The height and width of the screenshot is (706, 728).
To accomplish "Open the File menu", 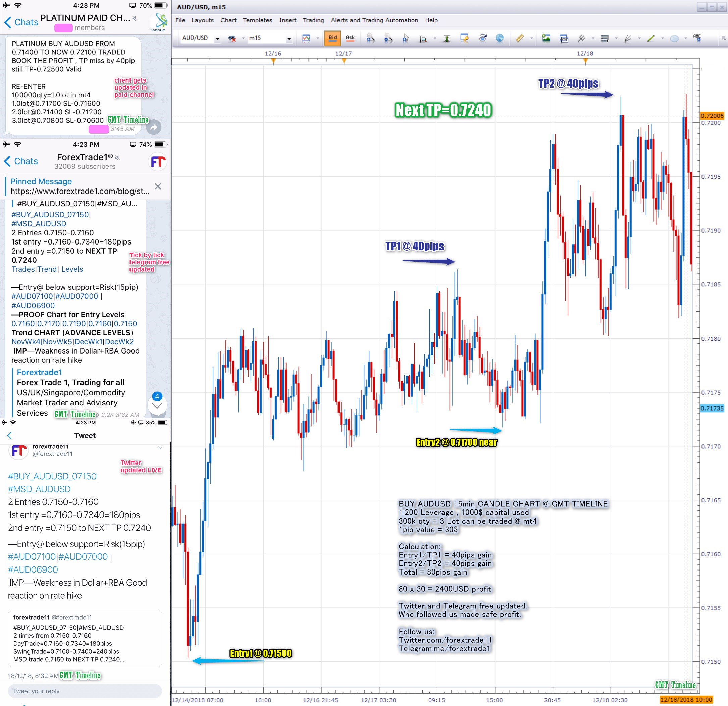I will pos(180,20).
